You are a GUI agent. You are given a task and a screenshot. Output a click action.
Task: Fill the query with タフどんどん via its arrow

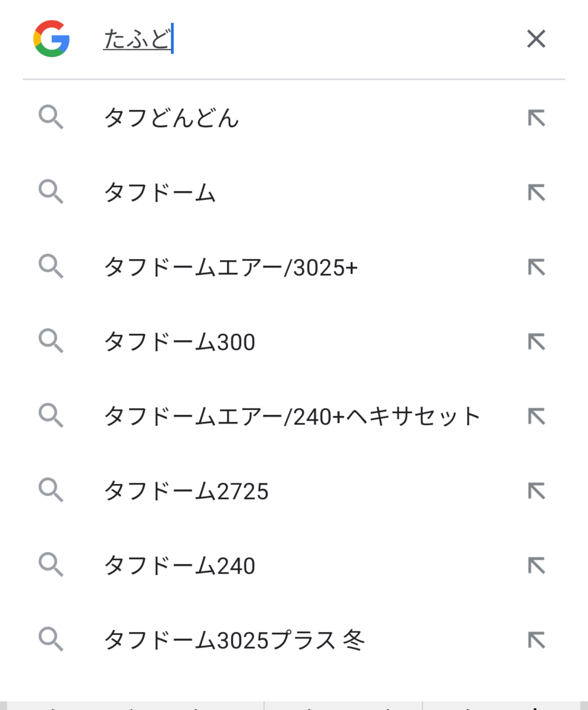[x=536, y=118]
